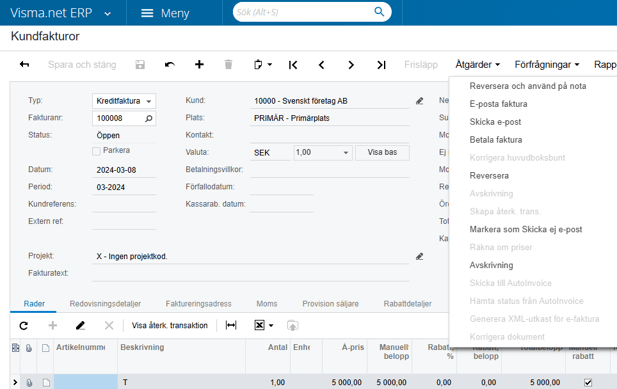Edit project with pencil icon beside Projekt
Screen dimensions: 617x389
click(419, 256)
